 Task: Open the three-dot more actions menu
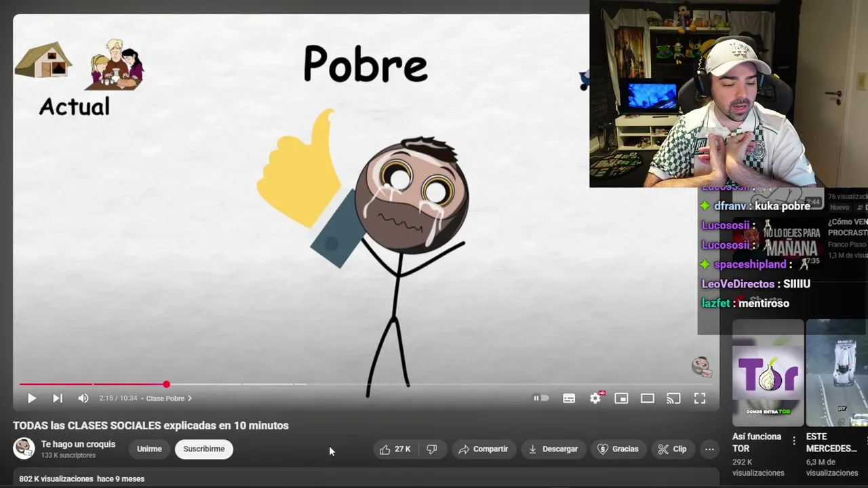709,449
